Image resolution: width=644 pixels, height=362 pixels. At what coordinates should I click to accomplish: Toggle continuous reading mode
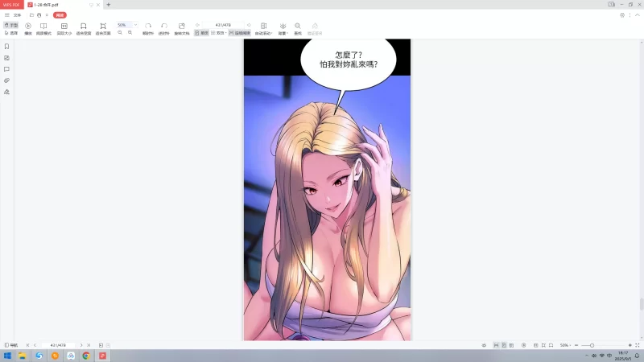coord(239,33)
